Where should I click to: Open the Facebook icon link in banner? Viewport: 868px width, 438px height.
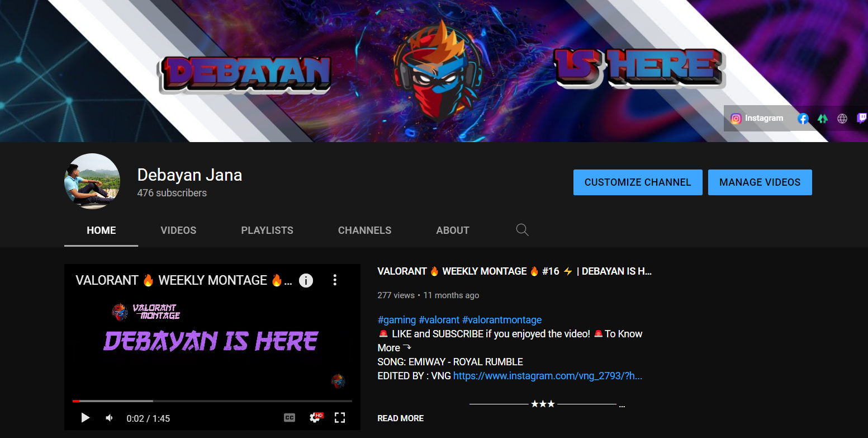coord(803,119)
